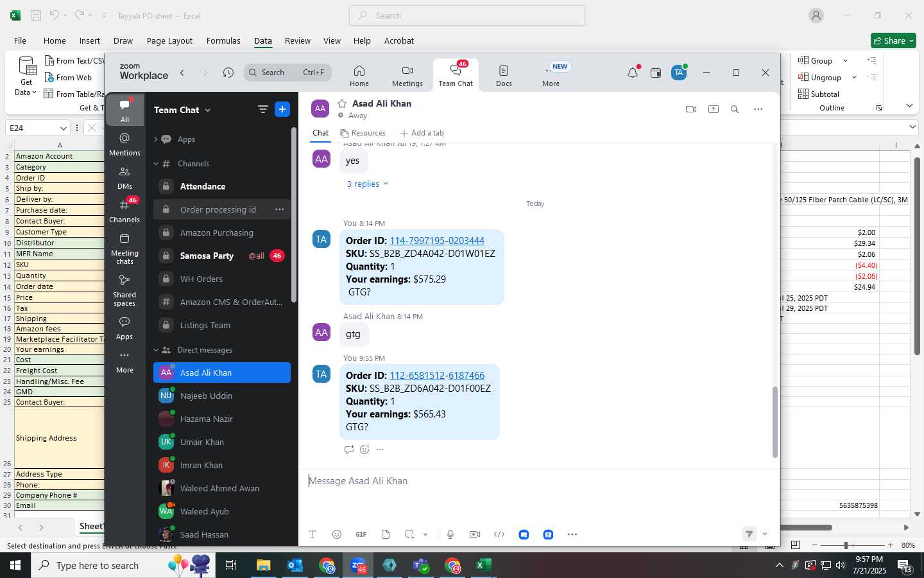Collapse the Direct messages section

pyautogui.click(x=155, y=350)
